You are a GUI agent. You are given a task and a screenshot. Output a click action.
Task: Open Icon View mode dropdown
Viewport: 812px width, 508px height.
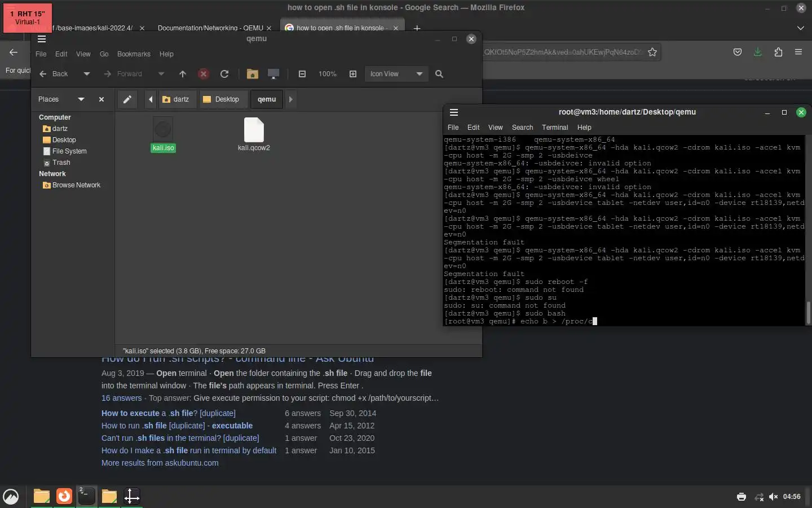tap(396, 74)
